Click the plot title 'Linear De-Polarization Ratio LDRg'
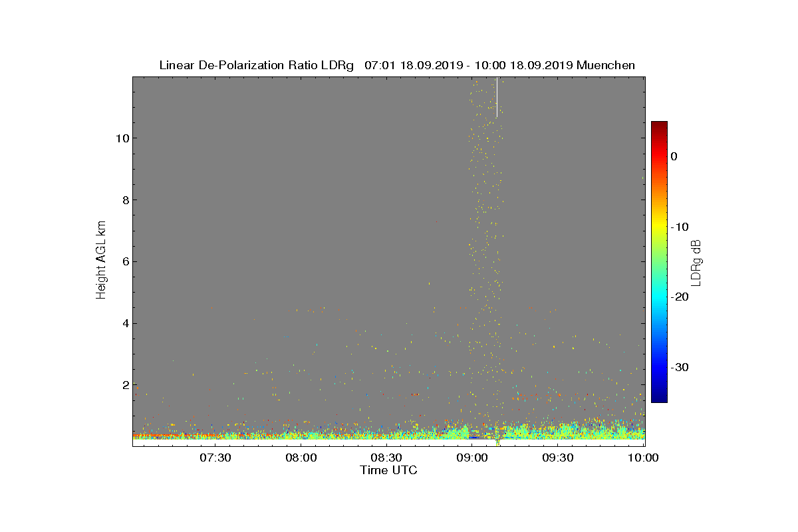The image size is (798, 532). point(257,65)
